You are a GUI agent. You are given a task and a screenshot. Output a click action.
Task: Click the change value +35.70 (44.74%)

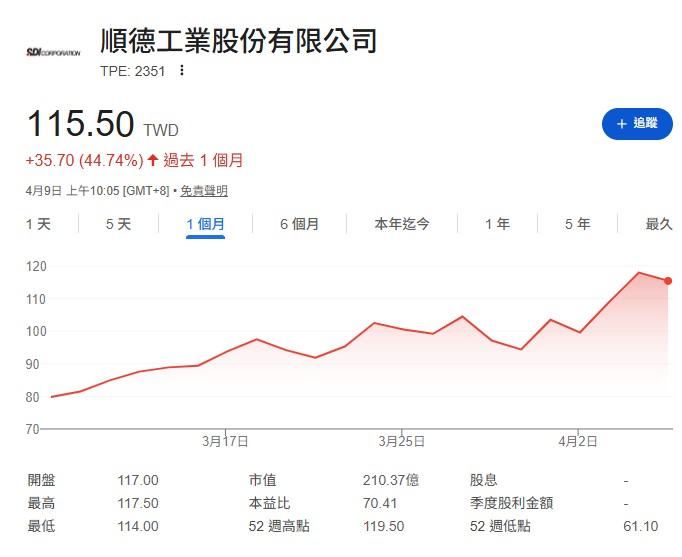pos(84,160)
